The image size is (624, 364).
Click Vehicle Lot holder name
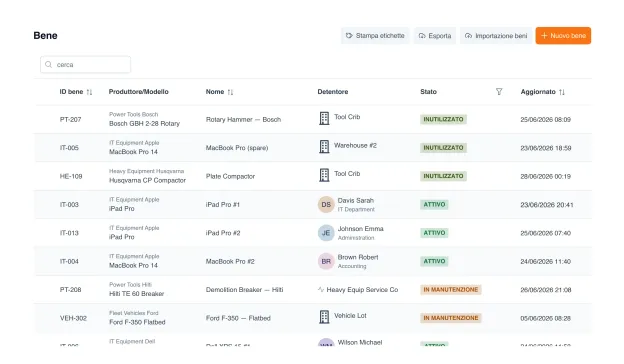point(350,316)
